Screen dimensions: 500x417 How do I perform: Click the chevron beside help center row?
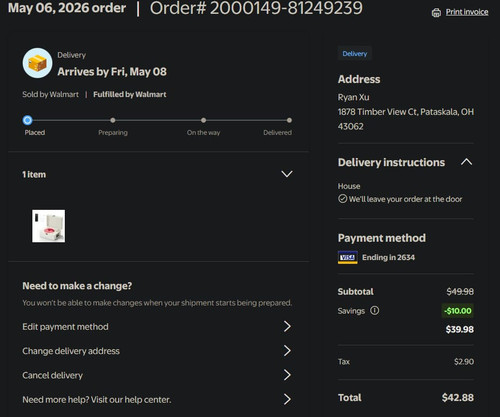287,399
